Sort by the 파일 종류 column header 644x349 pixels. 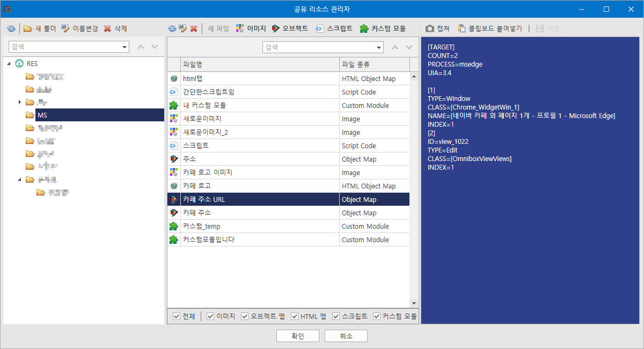coord(374,65)
